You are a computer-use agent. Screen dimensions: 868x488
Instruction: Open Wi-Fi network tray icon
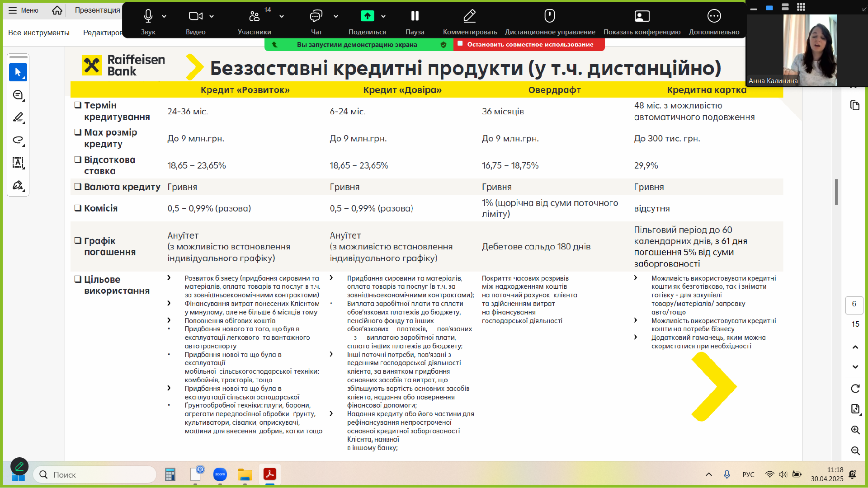pyautogui.click(x=769, y=474)
